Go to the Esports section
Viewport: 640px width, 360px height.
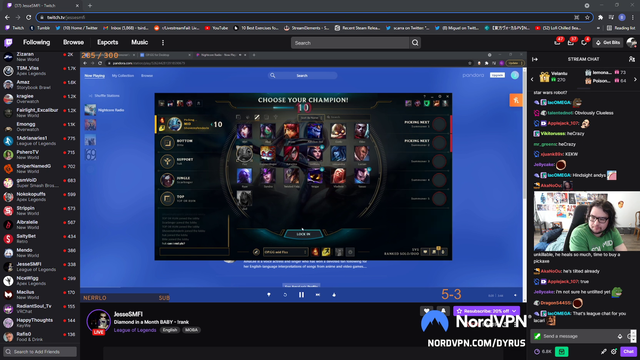tap(108, 42)
